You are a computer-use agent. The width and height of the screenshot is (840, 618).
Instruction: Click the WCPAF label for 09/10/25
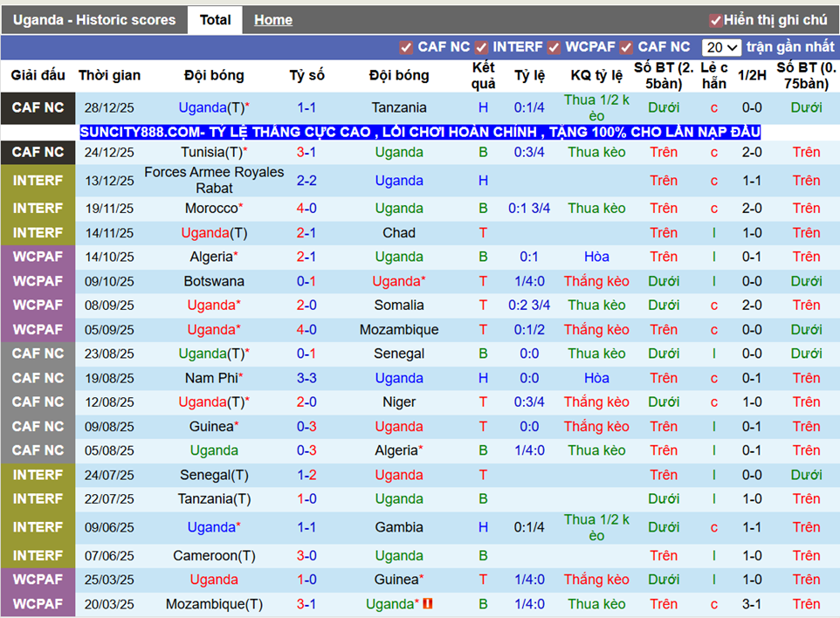38,281
